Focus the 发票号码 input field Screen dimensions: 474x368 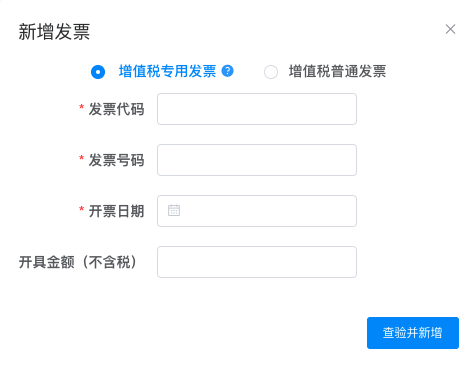coord(257,160)
